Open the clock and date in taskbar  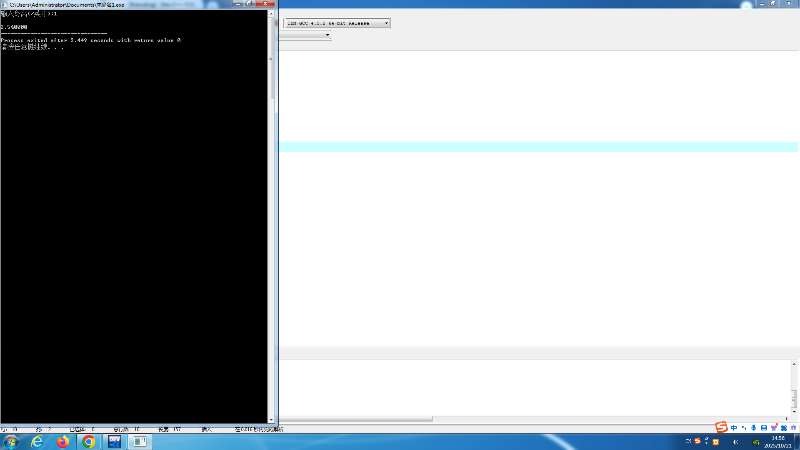[x=778, y=442]
